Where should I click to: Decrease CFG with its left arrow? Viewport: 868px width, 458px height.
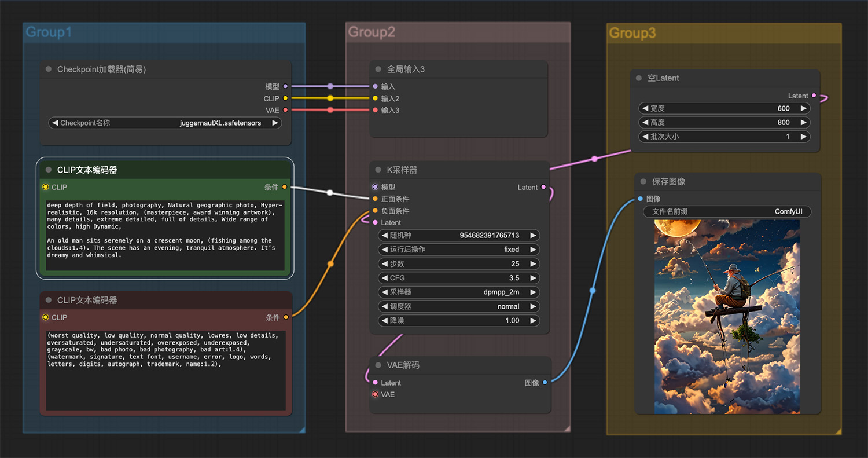coord(384,278)
